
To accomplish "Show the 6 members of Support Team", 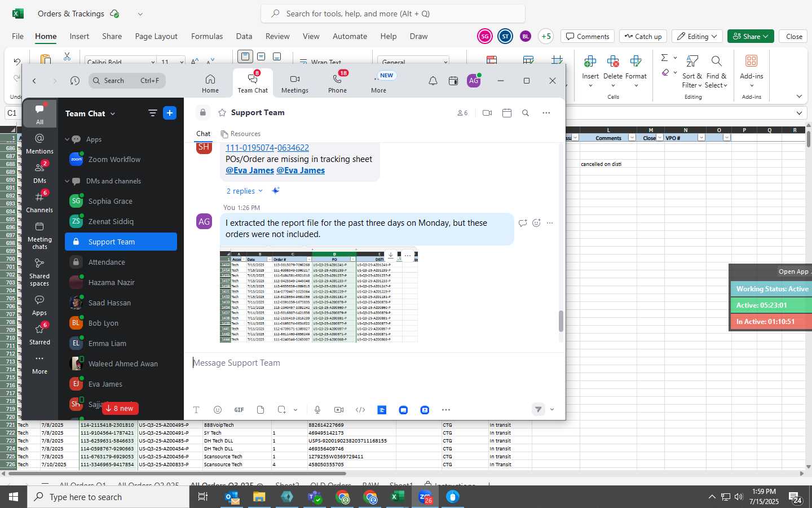I will (462, 113).
